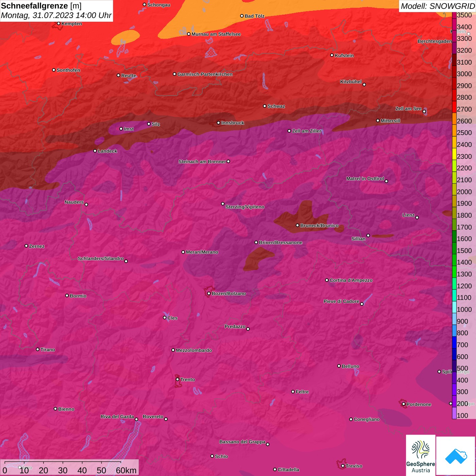The width and height of the screenshot is (476, 476).
Task: Click the Kufstein city marker dot
Action: tap(332, 55)
